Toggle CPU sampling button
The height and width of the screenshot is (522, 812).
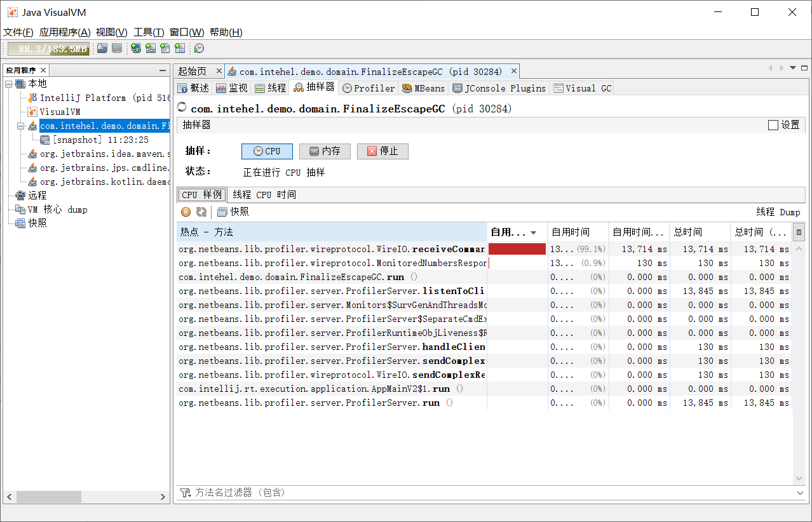[x=267, y=151]
